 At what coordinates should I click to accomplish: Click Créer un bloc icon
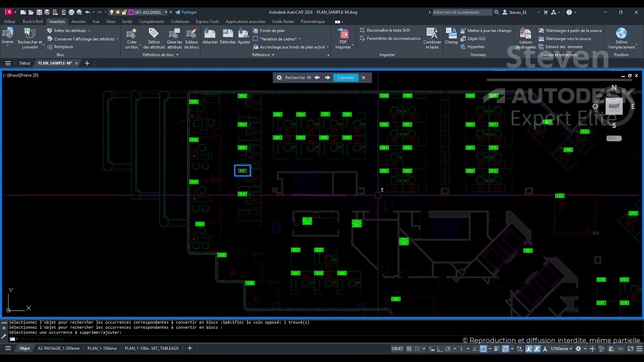pyautogui.click(x=132, y=34)
